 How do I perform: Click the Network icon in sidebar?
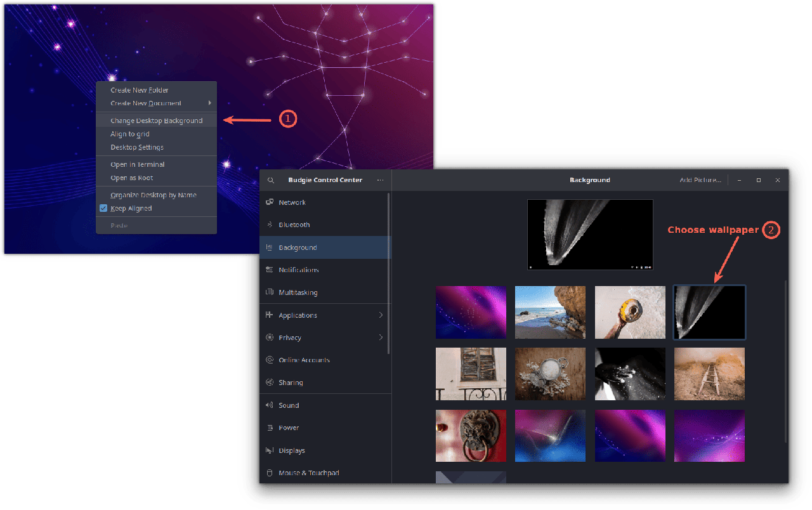[270, 202]
